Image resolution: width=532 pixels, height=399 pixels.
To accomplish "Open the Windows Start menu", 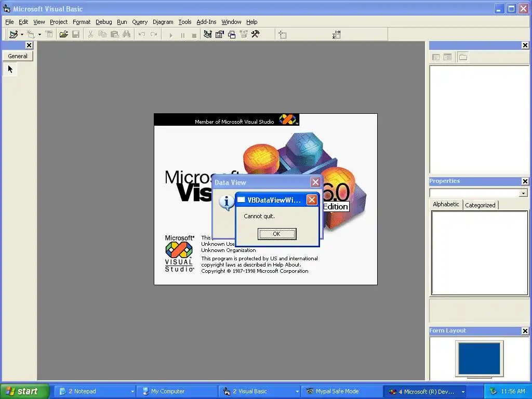I will tap(24, 391).
